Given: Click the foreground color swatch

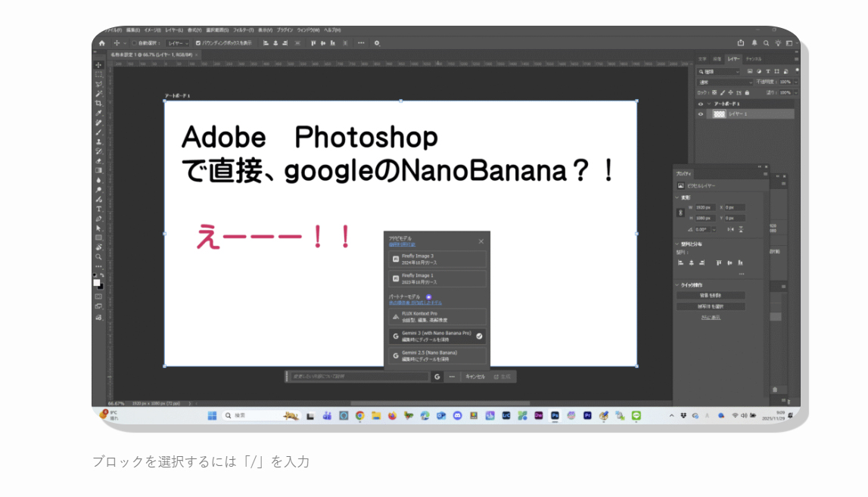Looking at the screenshot, I should (97, 283).
